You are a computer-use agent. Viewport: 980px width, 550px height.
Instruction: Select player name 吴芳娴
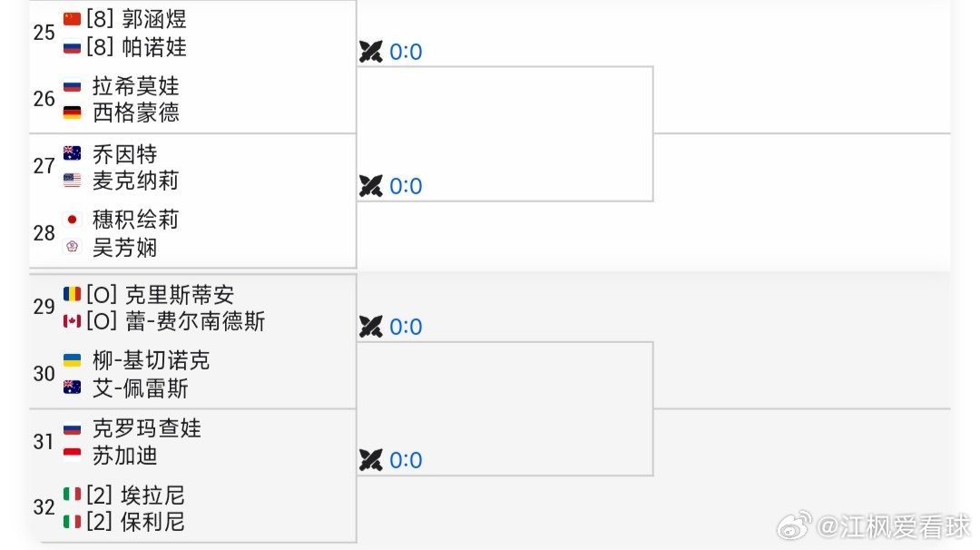[124, 248]
